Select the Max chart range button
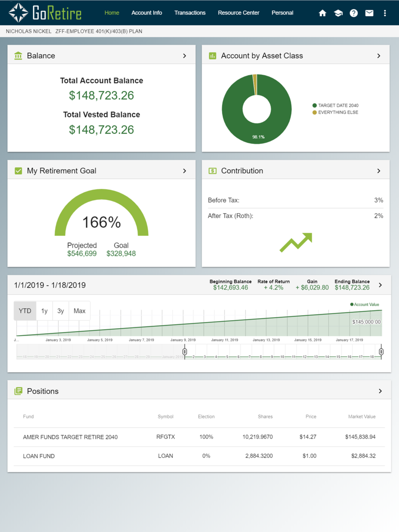Image resolution: width=399 pixels, height=532 pixels. click(79, 311)
